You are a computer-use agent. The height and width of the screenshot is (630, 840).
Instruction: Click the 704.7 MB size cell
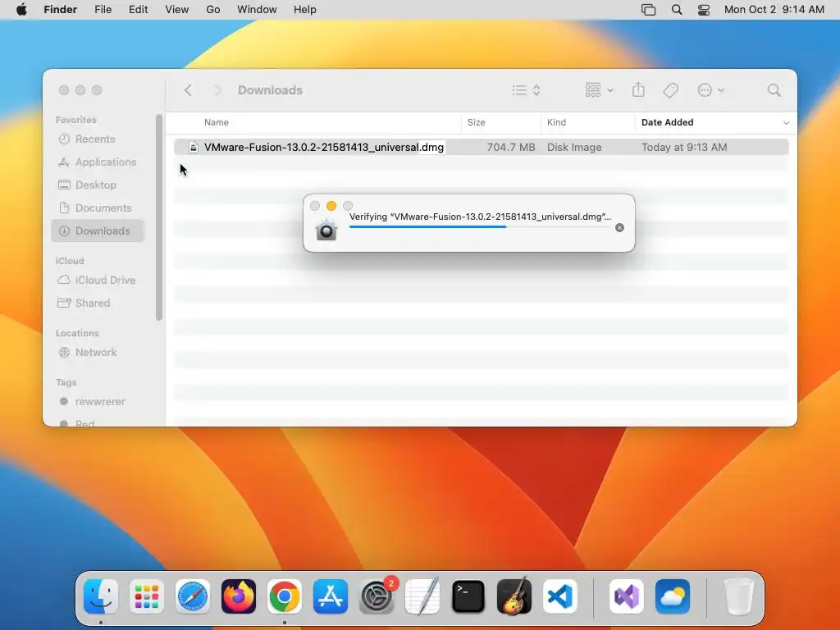point(510,148)
